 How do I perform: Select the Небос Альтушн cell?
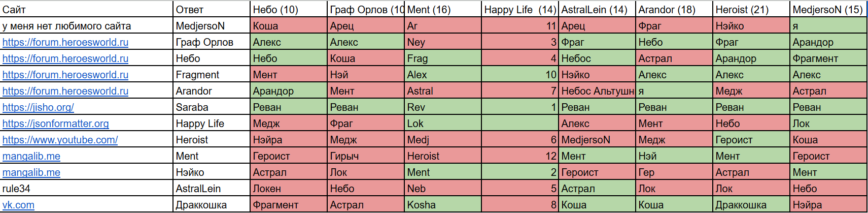[597, 91]
